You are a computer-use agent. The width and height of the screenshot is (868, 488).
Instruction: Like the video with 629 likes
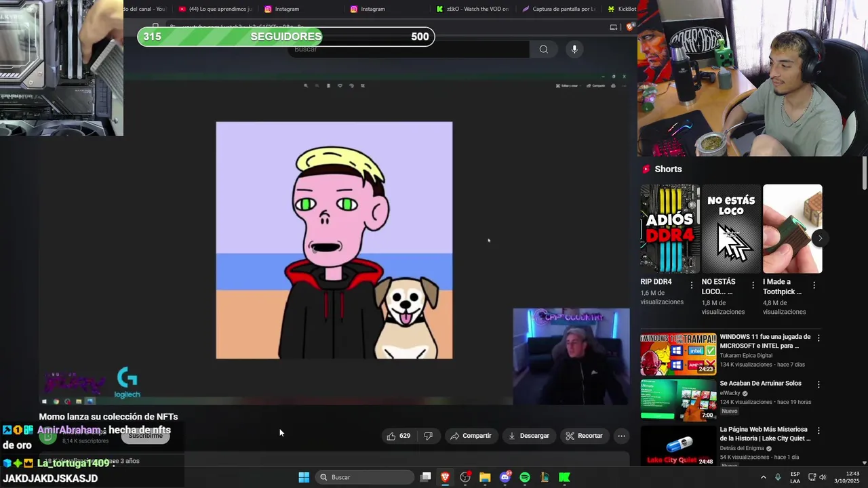[398, 436]
